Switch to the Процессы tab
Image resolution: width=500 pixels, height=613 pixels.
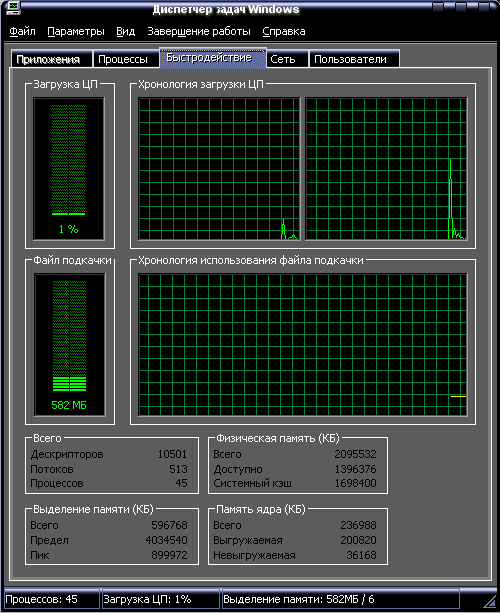click(x=126, y=59)
